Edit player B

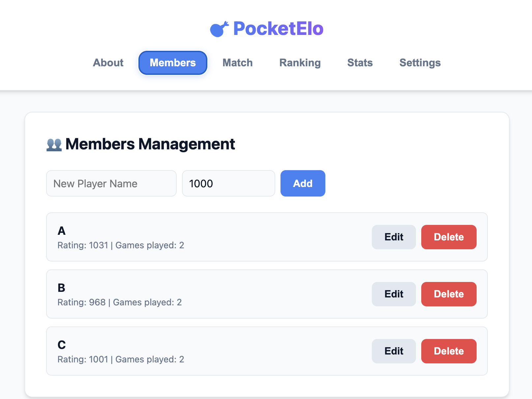coord(394,294)
